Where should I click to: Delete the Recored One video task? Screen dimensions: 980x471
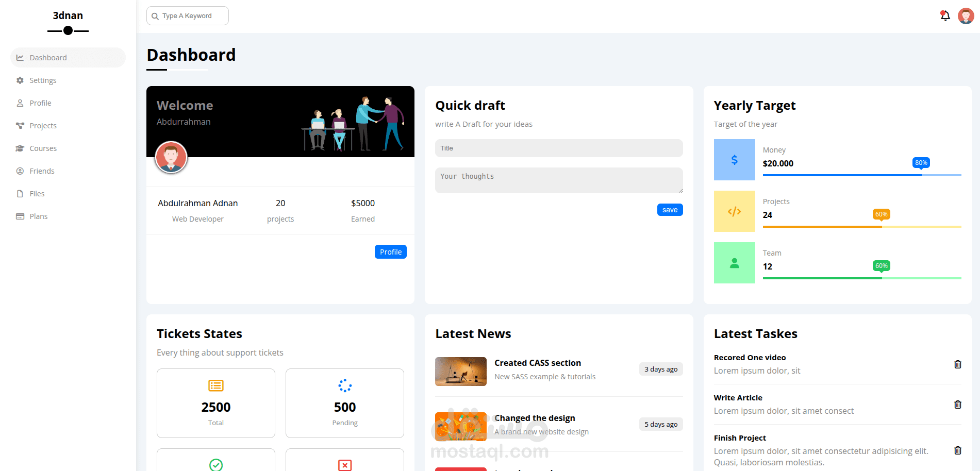[x=958, y=364]
